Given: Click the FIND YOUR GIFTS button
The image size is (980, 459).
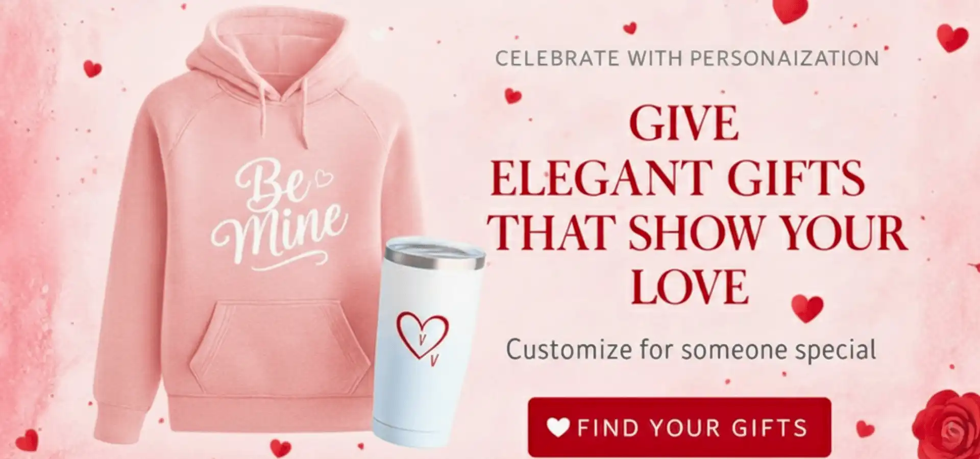Looking at the screenshot, I should (679, 427).
